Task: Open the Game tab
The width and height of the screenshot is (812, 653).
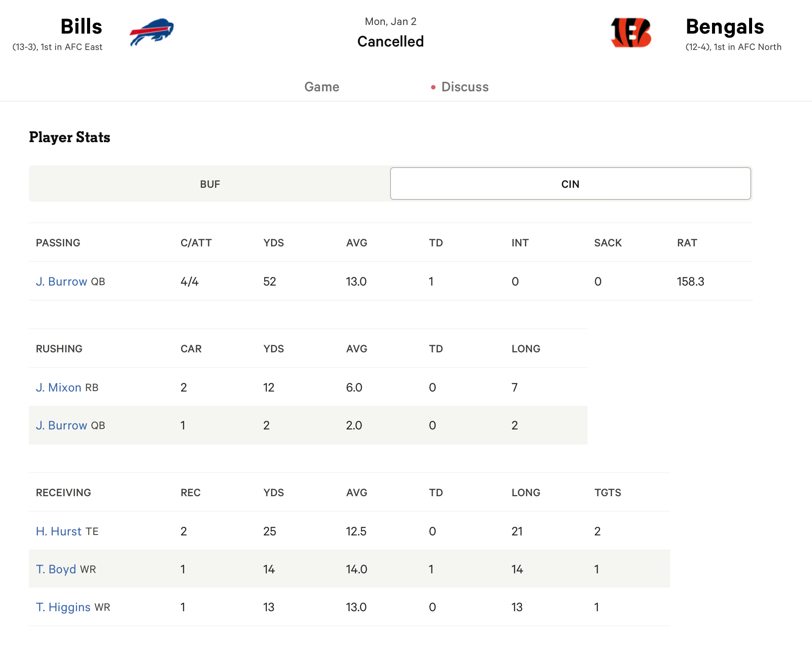Action: [322, 87]
